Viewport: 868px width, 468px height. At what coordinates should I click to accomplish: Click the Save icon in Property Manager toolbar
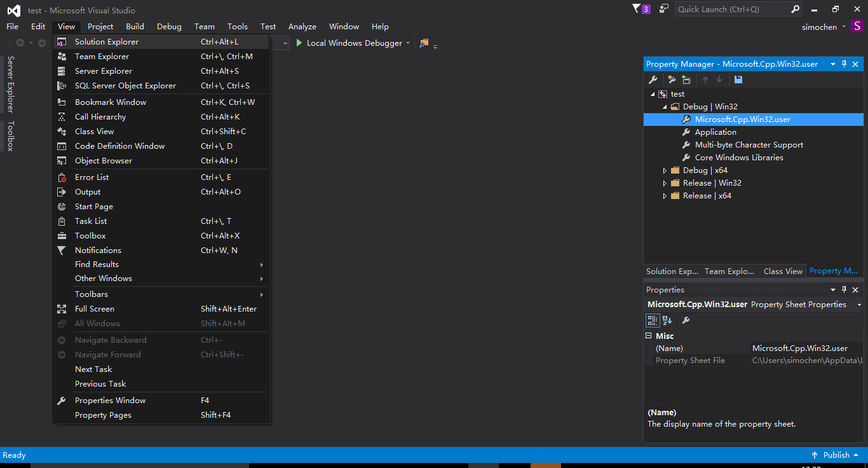(x=738, y=79)
